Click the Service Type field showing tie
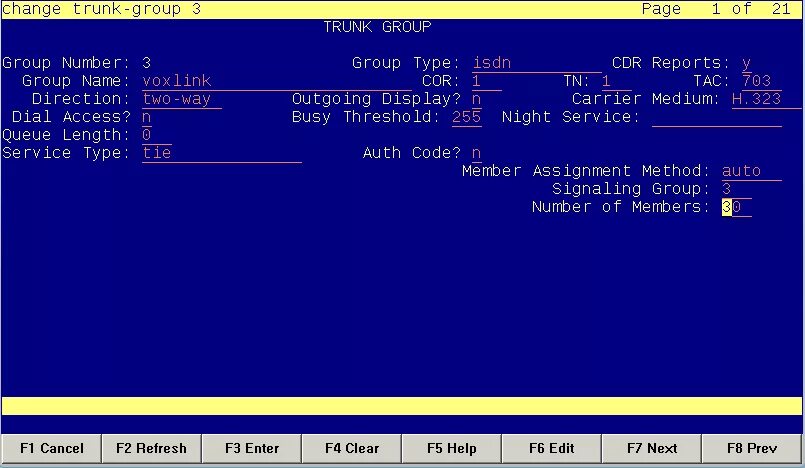The height and width of the screenshot is (468, 805). tap(222, 153)
